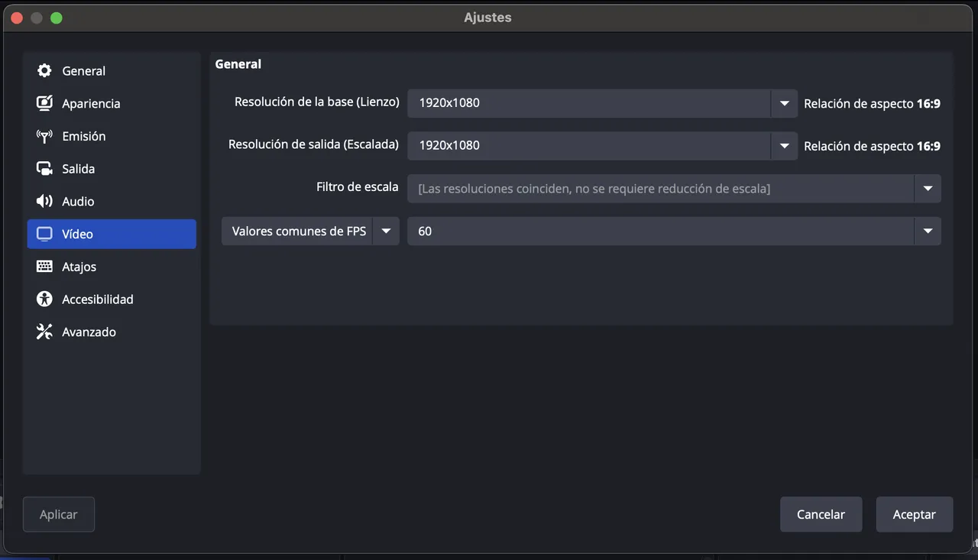Click the Ajustes window title
The width and height of the screenshot is (978, 560).
487,18
